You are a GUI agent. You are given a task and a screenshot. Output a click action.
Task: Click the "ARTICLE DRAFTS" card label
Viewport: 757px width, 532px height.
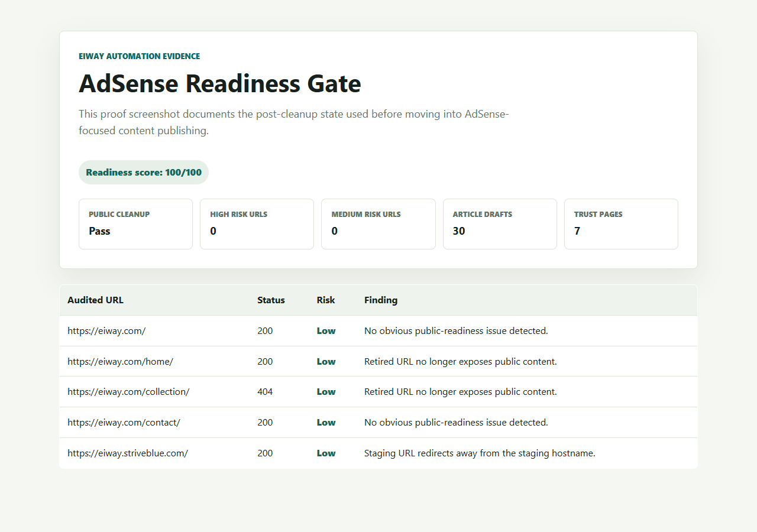[483, 215]
